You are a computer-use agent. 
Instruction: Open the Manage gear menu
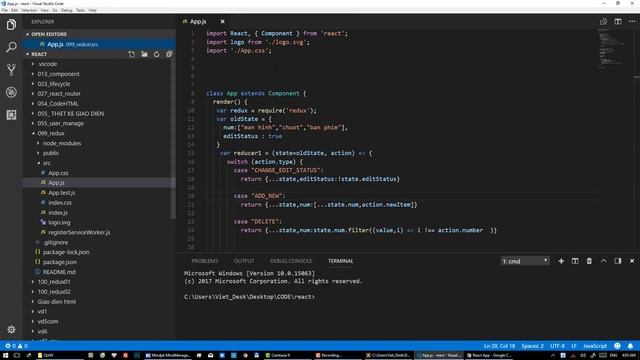click(x=11, y=329)
